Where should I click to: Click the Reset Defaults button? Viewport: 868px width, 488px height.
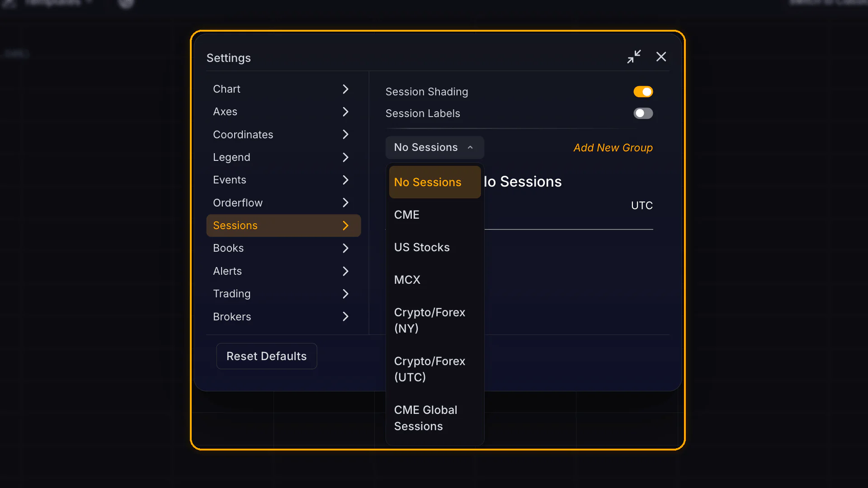coord(267,356)
